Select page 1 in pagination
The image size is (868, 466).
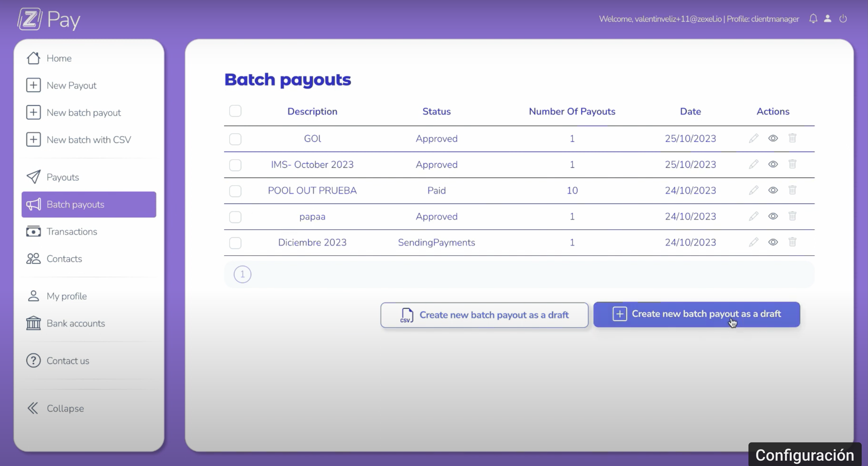tap(242, 274)
